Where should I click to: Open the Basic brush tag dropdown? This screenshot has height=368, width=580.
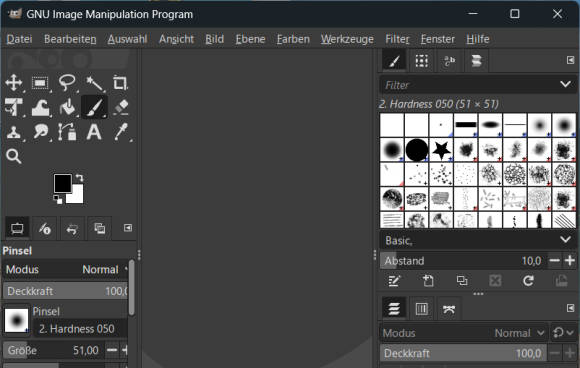coord(565,240)
